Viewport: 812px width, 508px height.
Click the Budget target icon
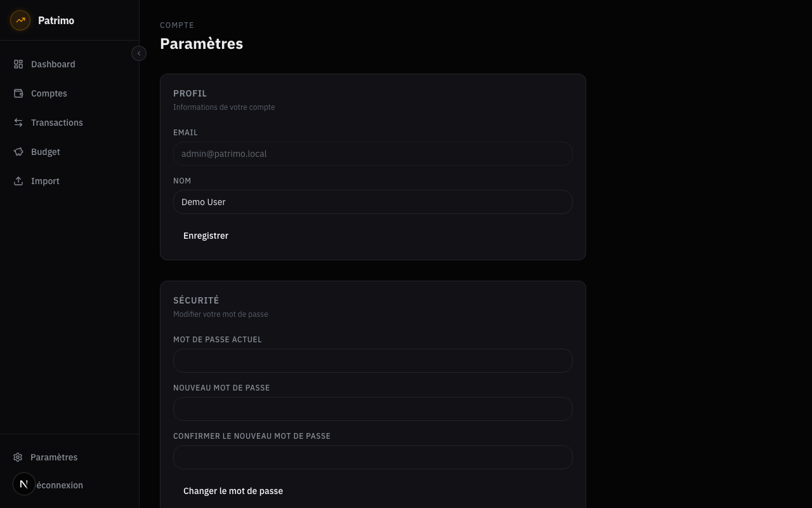18,152
